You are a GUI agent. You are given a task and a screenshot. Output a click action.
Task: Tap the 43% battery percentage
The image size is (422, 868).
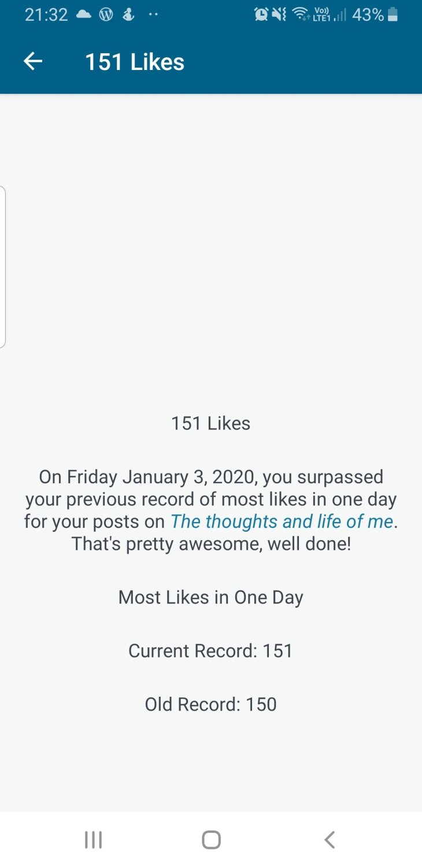pos(368,15)
